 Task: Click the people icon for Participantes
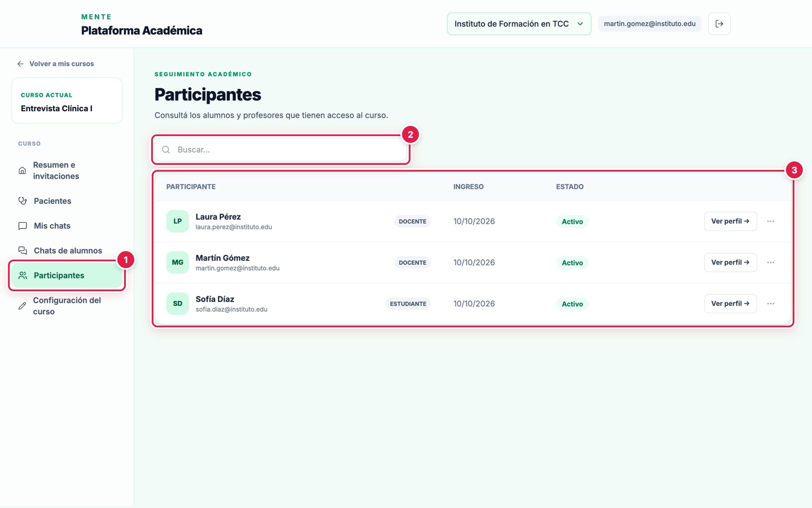pyautogui.click(x=22, y=275)
